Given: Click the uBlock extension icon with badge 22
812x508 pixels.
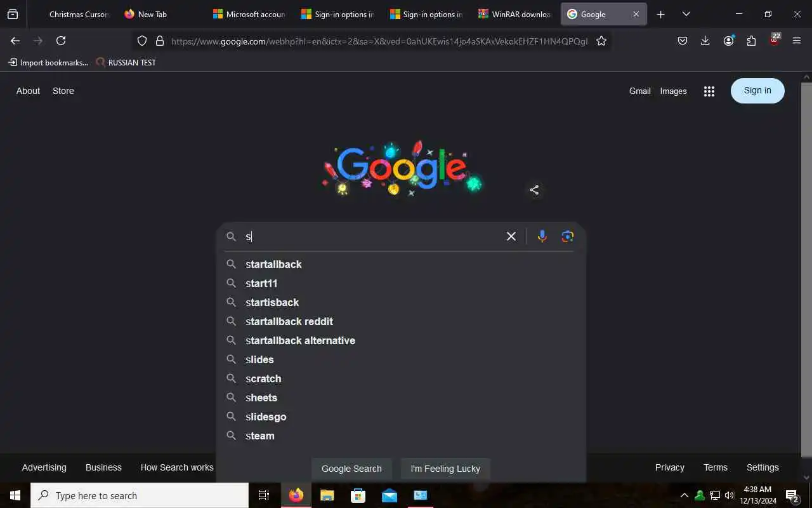Looking at the screenshot, I should click(775, 39).
